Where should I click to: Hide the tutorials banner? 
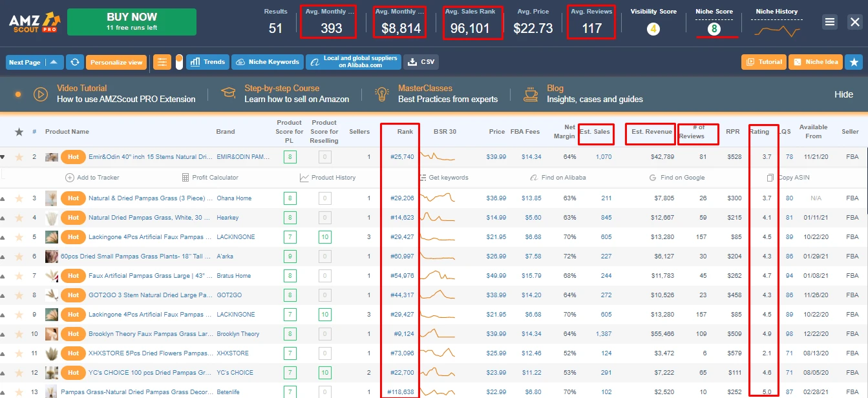point(843,94)
